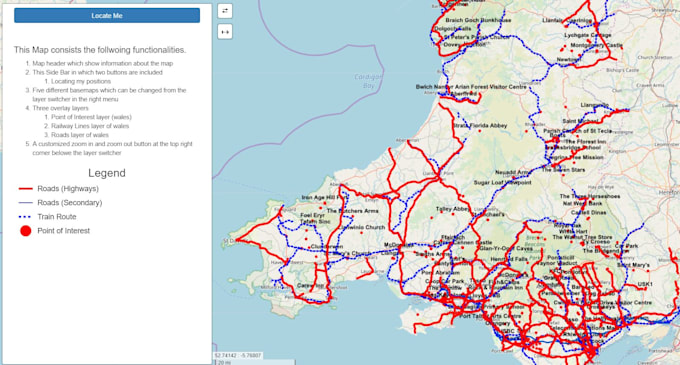Click the blue Locate Me button
This screenshot has width=680, height=365.
tap(107, 16)
